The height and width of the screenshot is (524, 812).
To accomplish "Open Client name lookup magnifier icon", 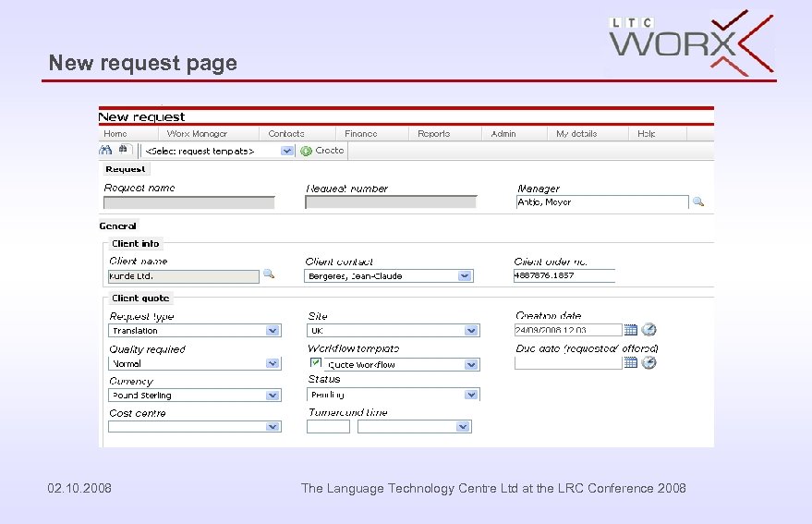I will click(269, 274).
